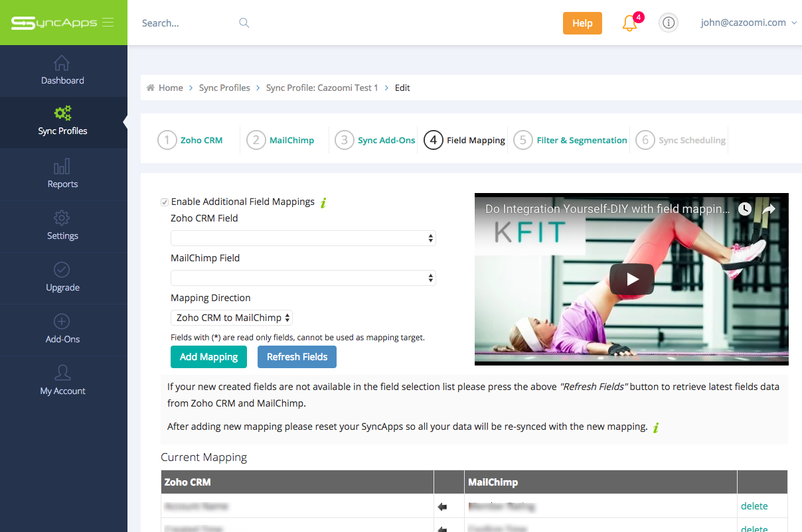The image size is (802, 532).
Task: Toggle the sidebar hamburger menu
Action: point(108,23)
